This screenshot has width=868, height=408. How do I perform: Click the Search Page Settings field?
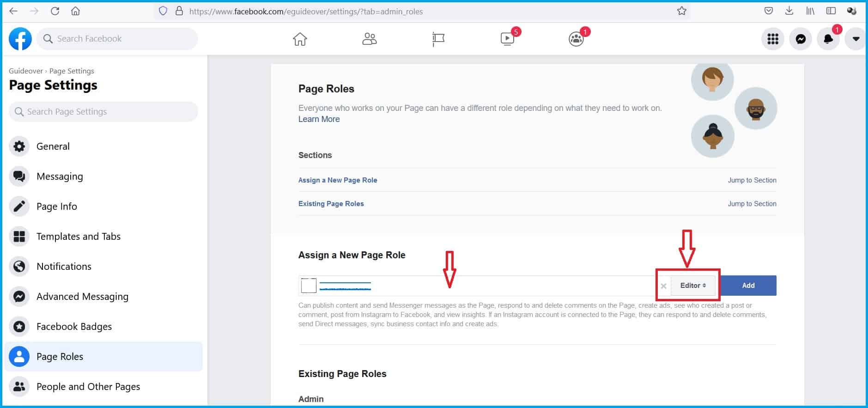tap(103, 111)
